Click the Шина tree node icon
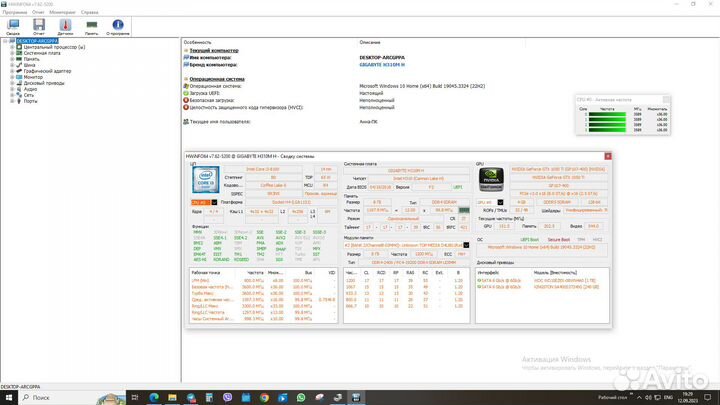 click(19, 65)
